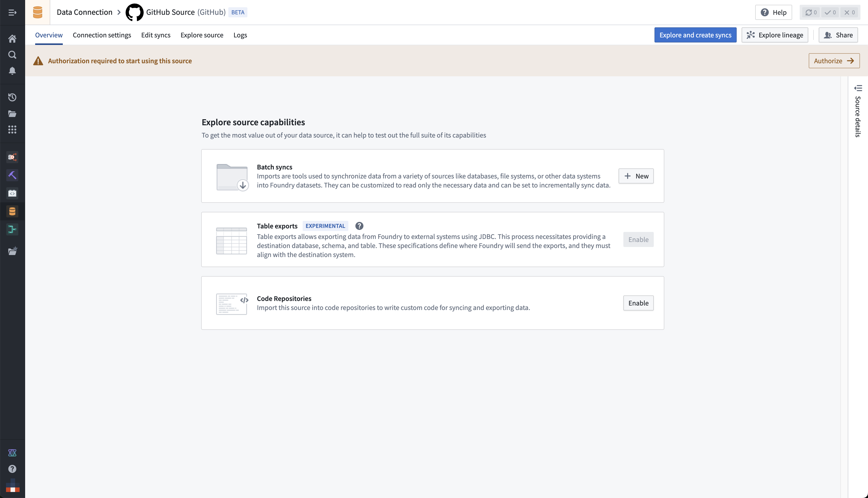The width and height of the screenshot is (868, 498).
Task: Click Data Connection breadcrumb link
Action: tap(84, 12)
